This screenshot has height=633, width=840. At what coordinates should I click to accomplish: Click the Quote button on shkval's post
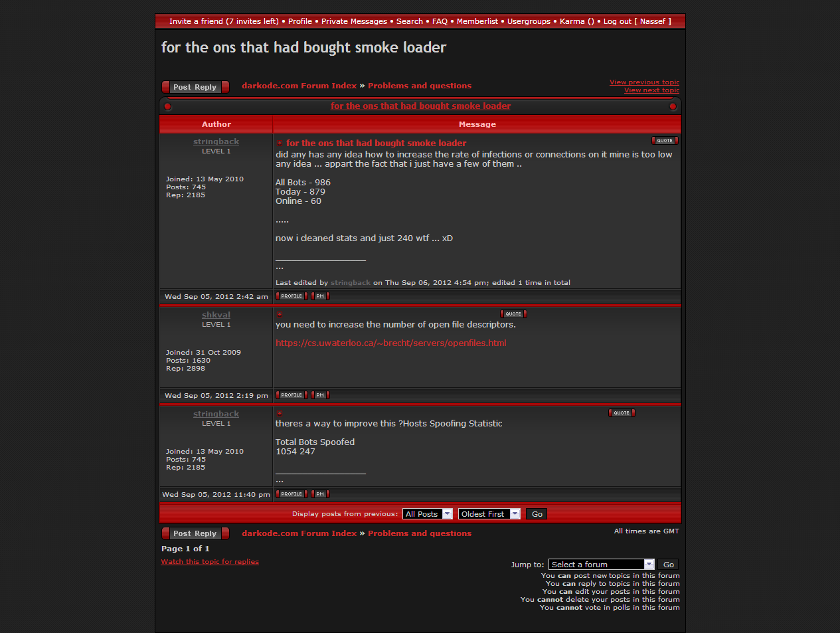tap(513, 314)
